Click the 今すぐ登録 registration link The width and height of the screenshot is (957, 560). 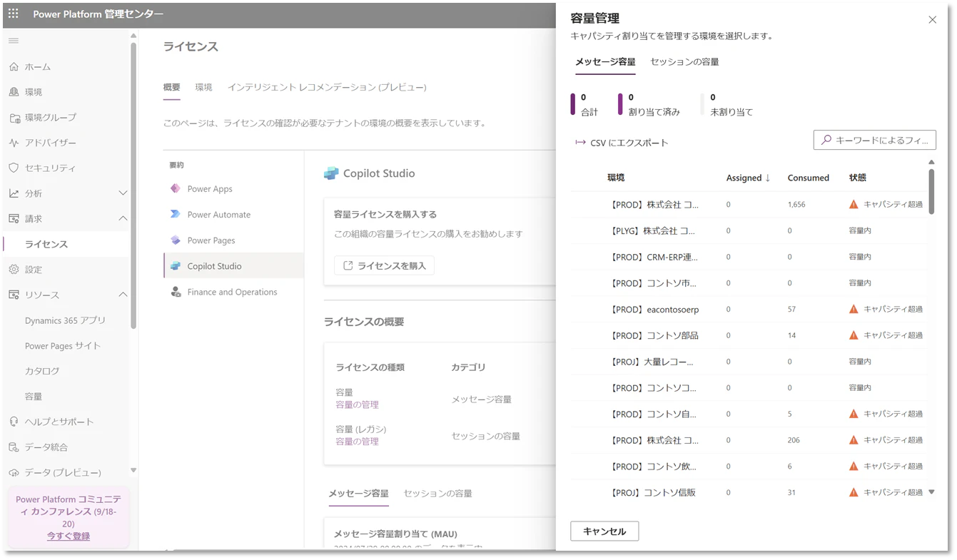(69, 536)
